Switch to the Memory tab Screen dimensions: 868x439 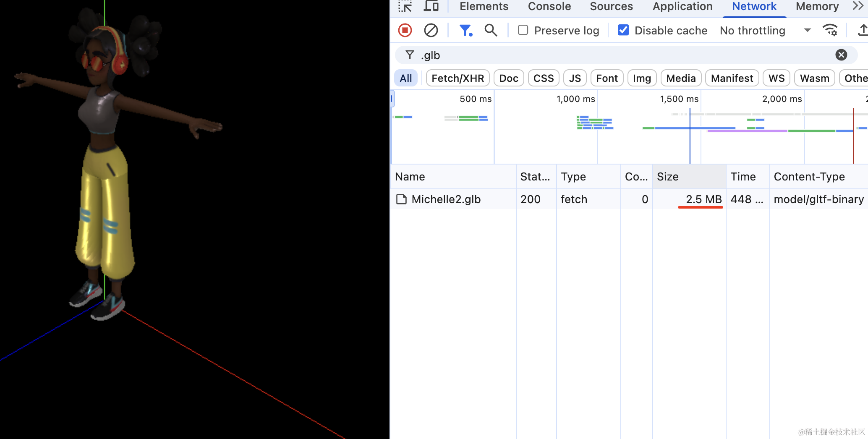pyautogui.click(x=817, y=6)
